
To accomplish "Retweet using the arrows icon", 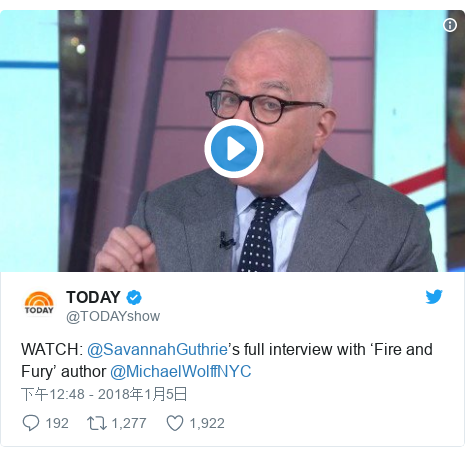I will click(x=97, y=423).
